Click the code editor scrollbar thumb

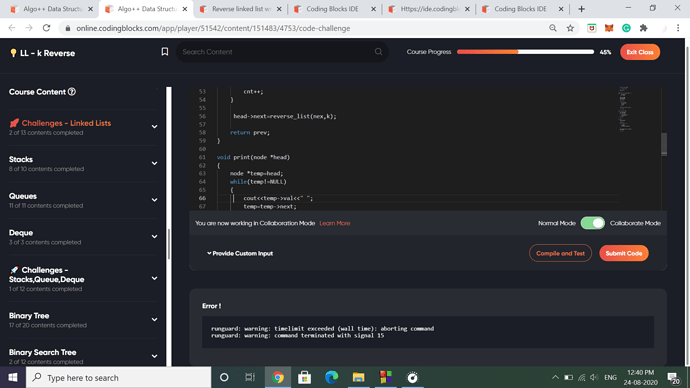pos(664,144)
